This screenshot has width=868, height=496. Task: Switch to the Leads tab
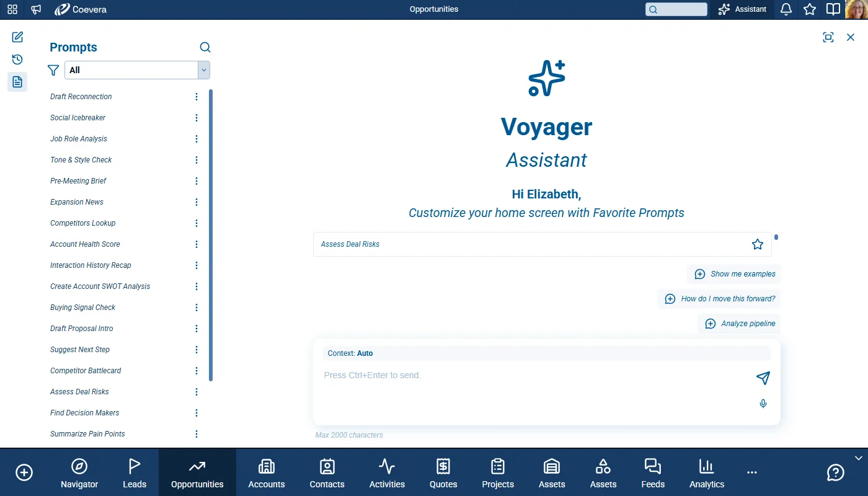tap(135, 473)
